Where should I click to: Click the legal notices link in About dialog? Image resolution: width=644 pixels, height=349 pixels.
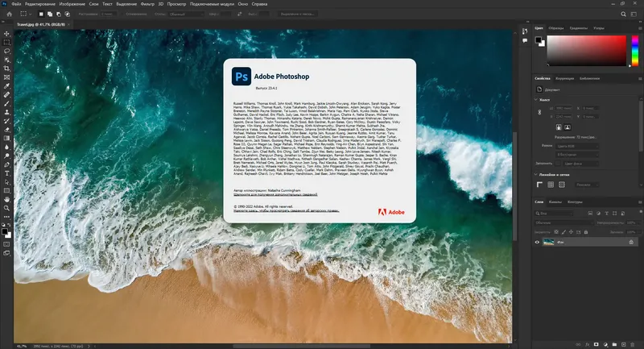tap(287, 210)
